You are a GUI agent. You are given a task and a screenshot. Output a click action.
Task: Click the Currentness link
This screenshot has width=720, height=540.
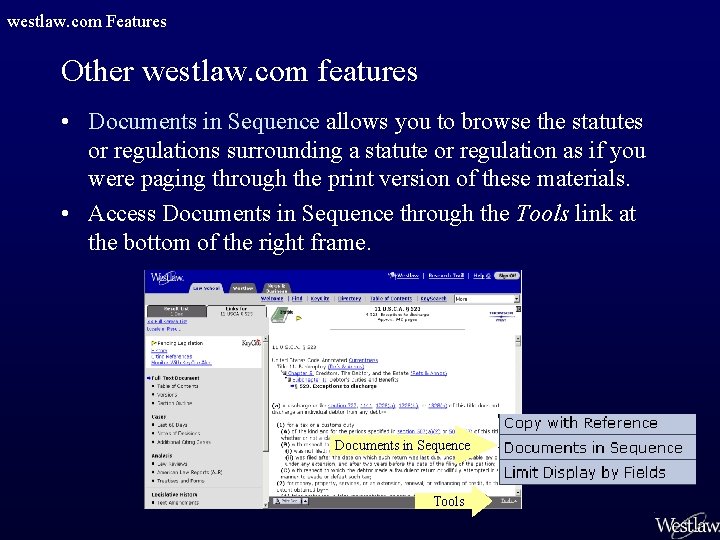click(x=363, y=360)
